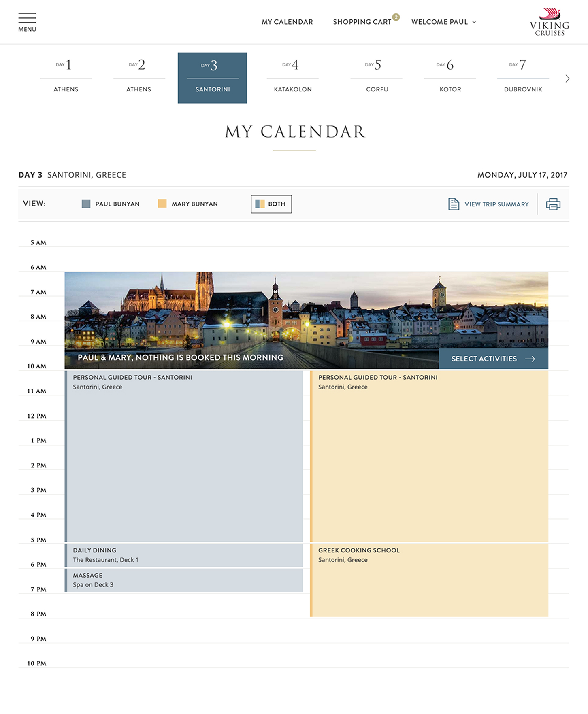588x714 pixels.
Task: Switch to Day 4 Katakolon tab
Action: point(293,78)
